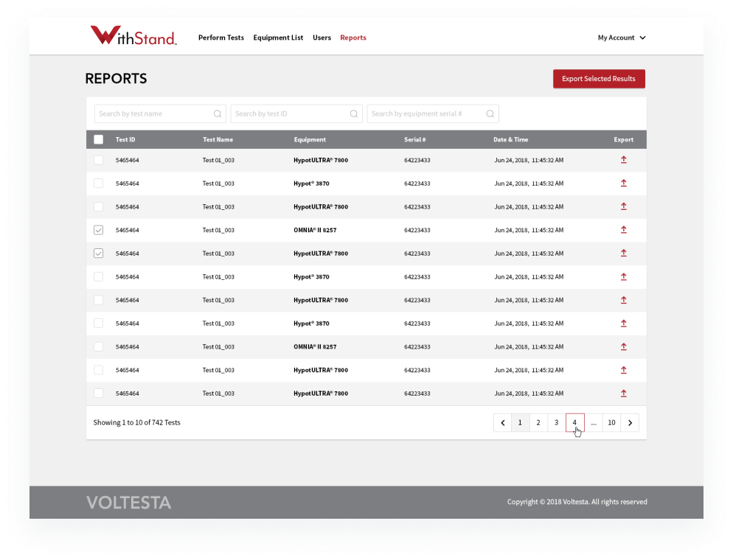This screenshot has width=733, height=560.
Task: Click the pagination ellipsis button
Action: pos(593,423)
